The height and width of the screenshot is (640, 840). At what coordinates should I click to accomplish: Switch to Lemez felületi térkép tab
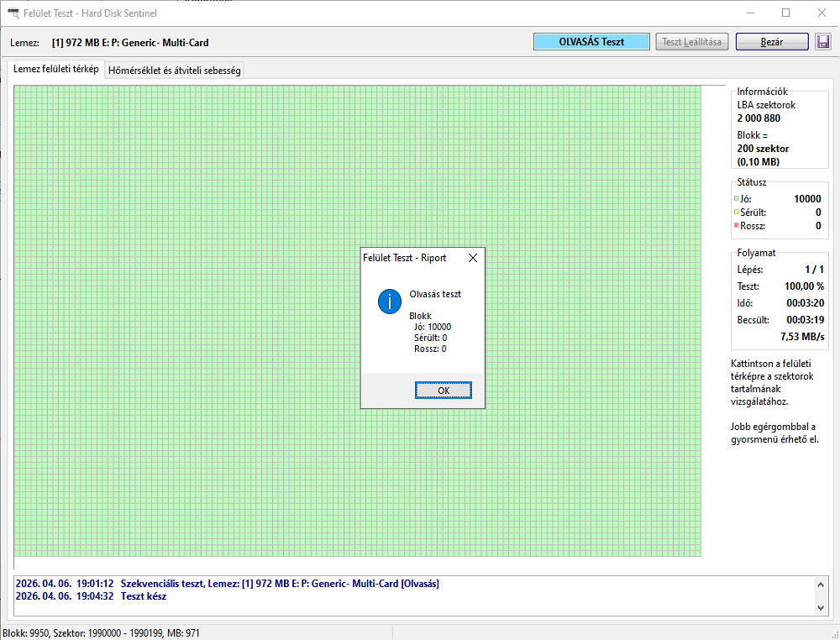56,70
